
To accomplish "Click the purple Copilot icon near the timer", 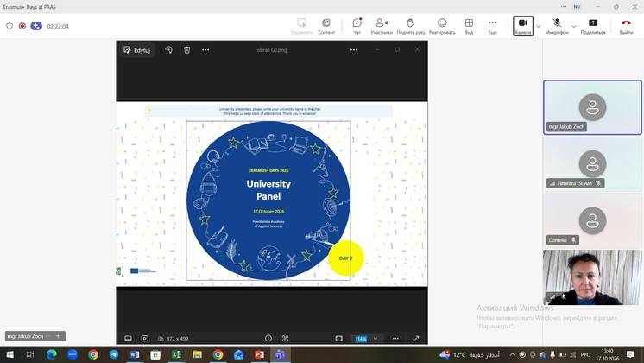I will point(36,26).
